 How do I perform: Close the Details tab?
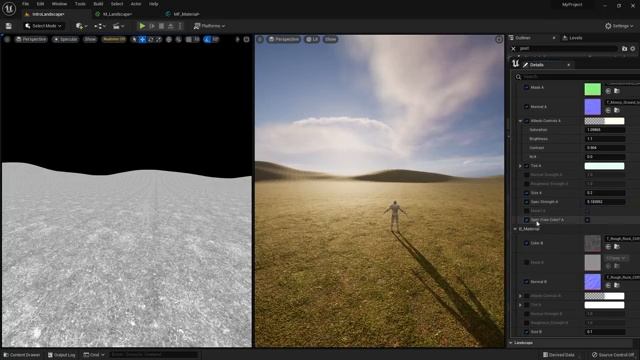(569, 65)
